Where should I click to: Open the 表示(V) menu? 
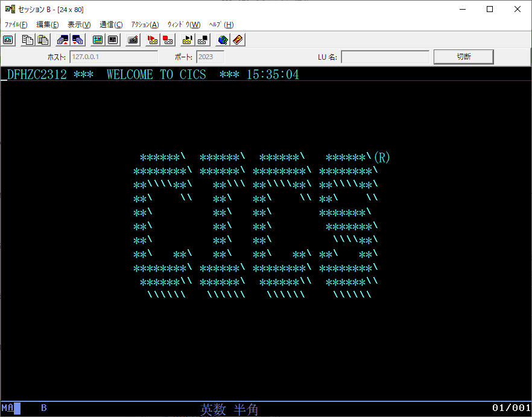tap(79, 25)
